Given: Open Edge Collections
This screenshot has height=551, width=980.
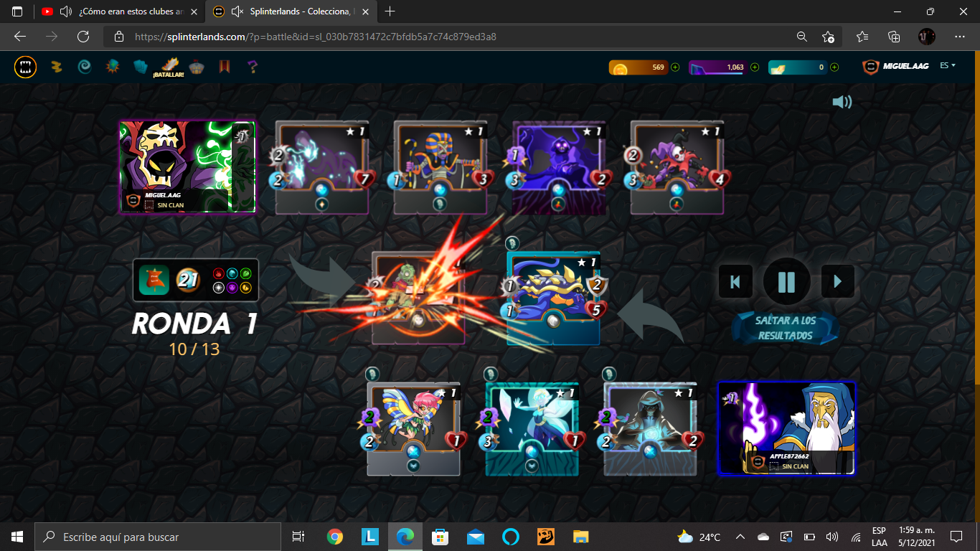Looking at the screenshot, I should coord(894,37).
